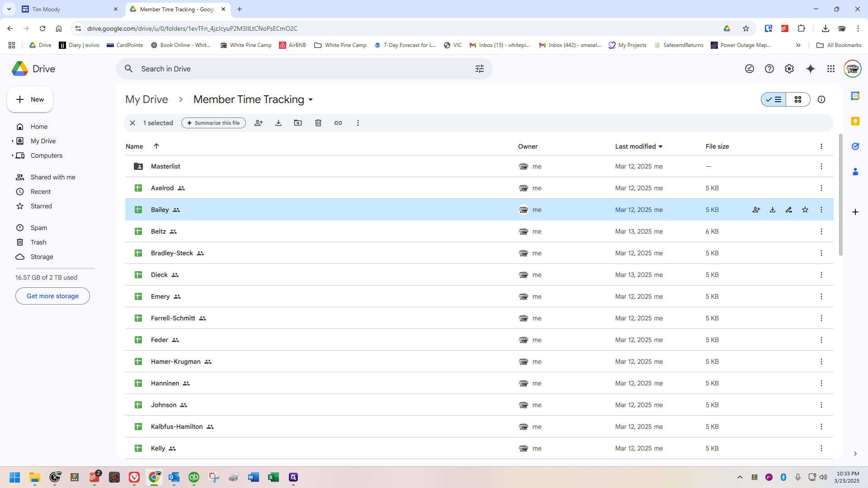Download Bailey from its row icon
The height and width of the screenshot is (488, 868).
tap(773, 210)
